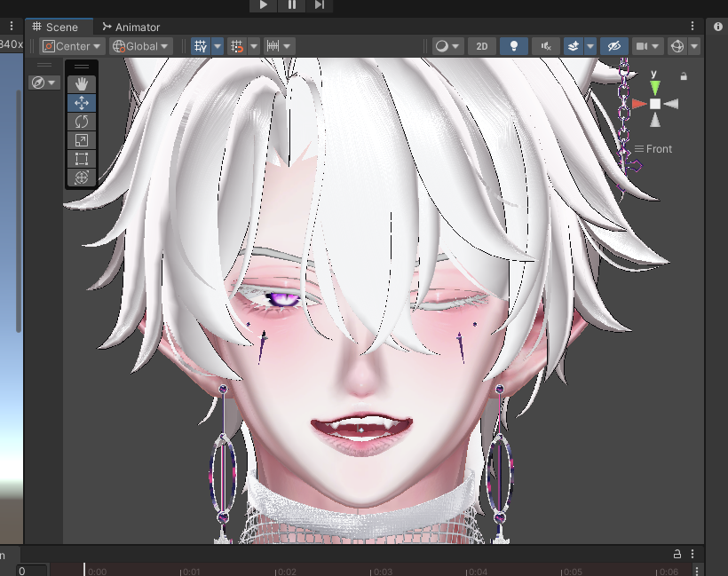Click the center cube of orientation gizmo
This screenshot has height=576, width=728.
[x=654, y=104]
